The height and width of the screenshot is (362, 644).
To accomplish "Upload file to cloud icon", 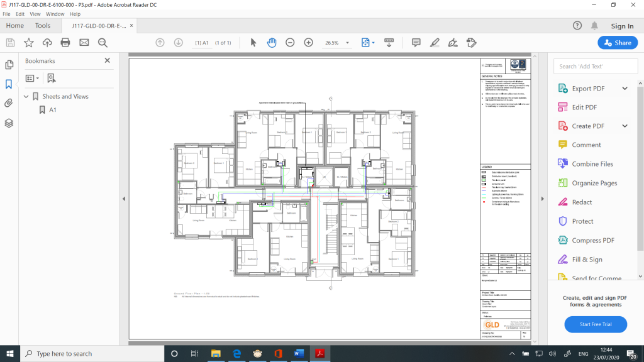I will [x=47, y=43].
